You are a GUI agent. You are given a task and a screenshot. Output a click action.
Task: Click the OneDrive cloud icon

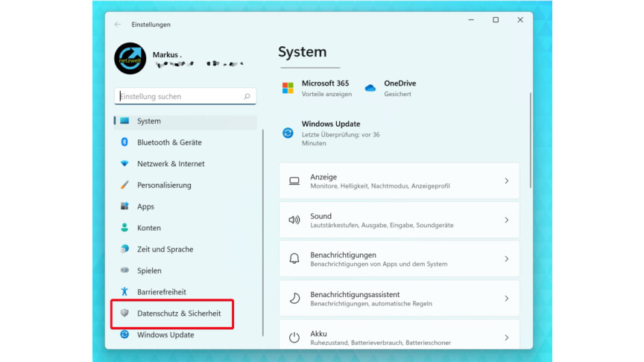coord(370,88)
